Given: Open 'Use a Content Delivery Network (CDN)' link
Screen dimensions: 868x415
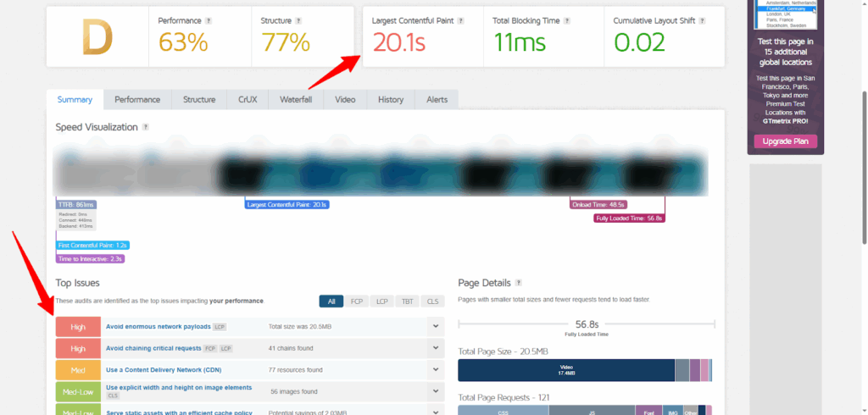Looking at the screenshot, I should (164, 369).
